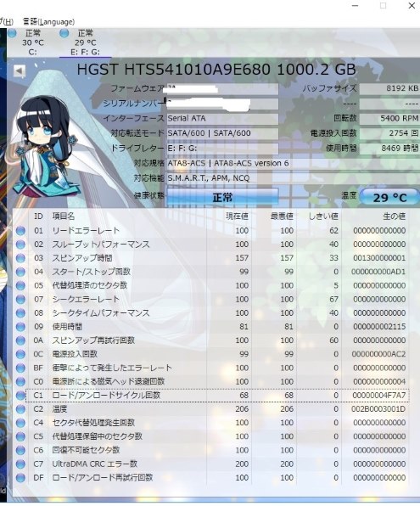Select the リードエラーレート attribute name
This screenshot has height=506, width=420.
[x=86, y=231]
